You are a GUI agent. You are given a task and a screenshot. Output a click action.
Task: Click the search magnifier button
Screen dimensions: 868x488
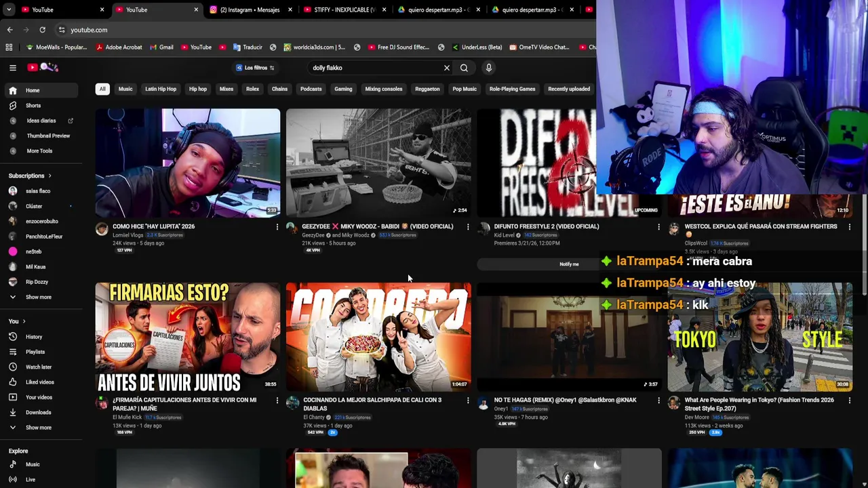[464, 68]
